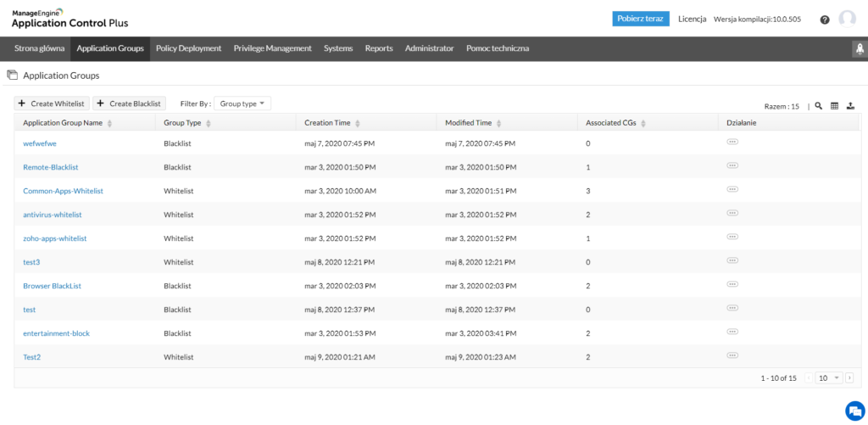
Task: Open the table search magnifier icon
Action: 818,106
